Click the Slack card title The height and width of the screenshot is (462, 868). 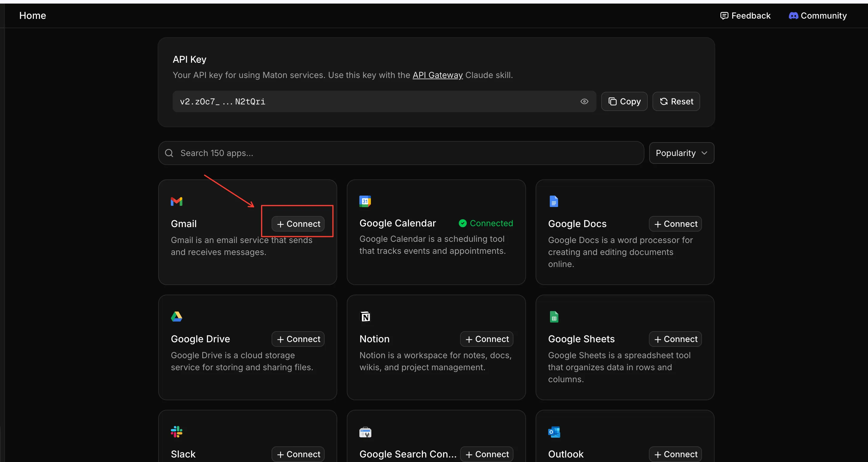pos(183,454)
